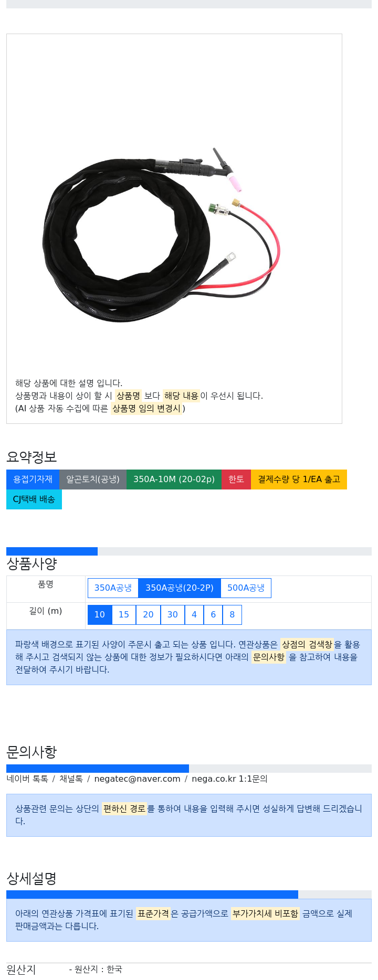Click the CJ택배 배송 shipping tag
The image size is (378, 980).
click(x=34, y=499)
